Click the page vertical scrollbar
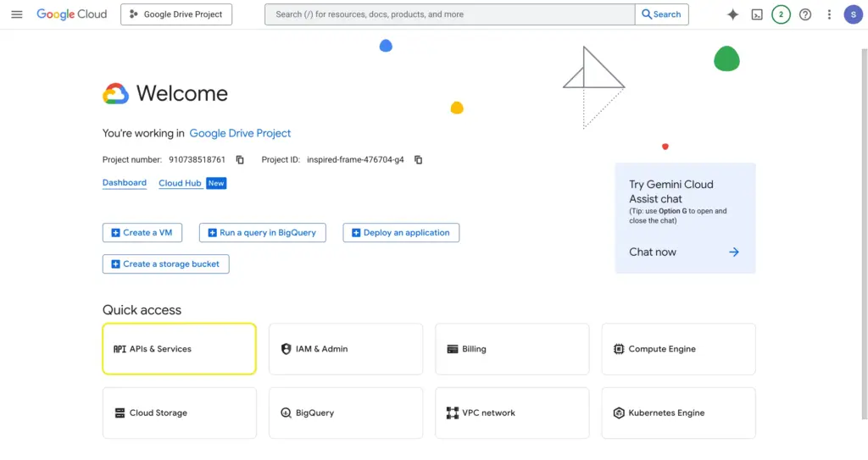This screenshot has width=868, height=460. point(864,234)
